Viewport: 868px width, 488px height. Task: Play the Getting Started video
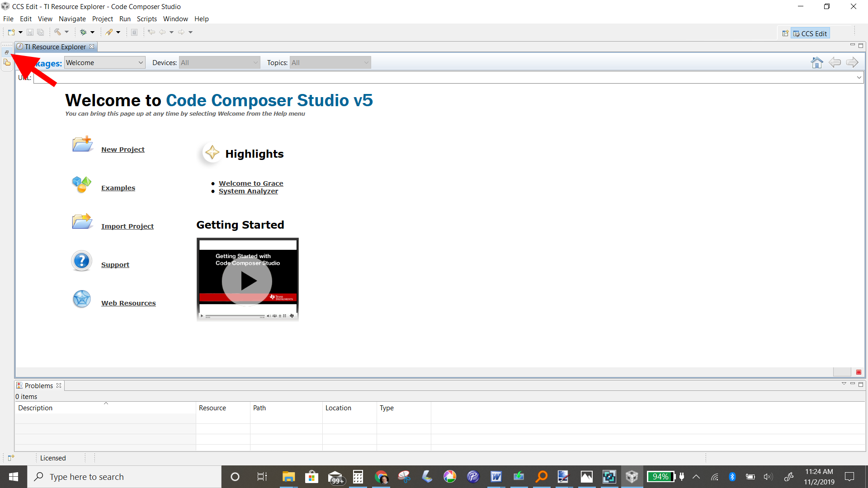247,281
